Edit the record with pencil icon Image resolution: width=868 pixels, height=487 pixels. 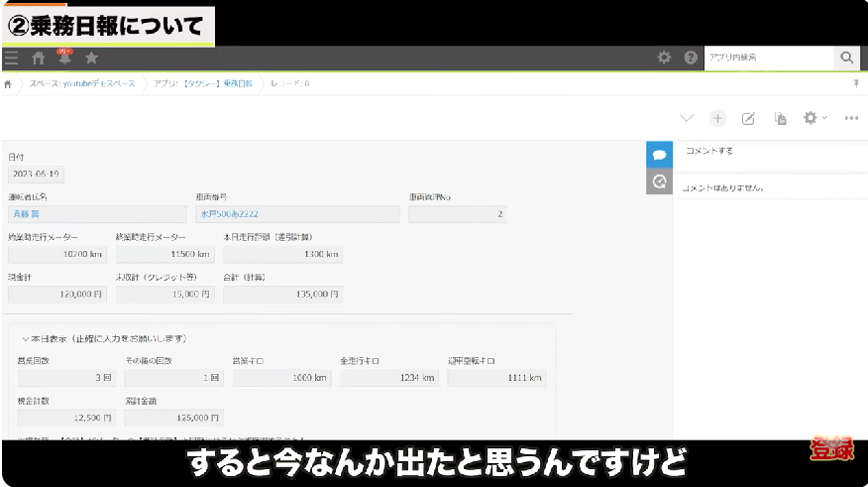pos(749,118)
